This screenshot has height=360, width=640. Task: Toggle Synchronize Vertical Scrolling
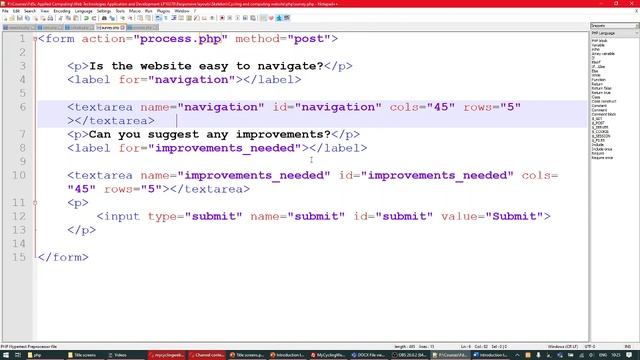(x=140, y=18)
